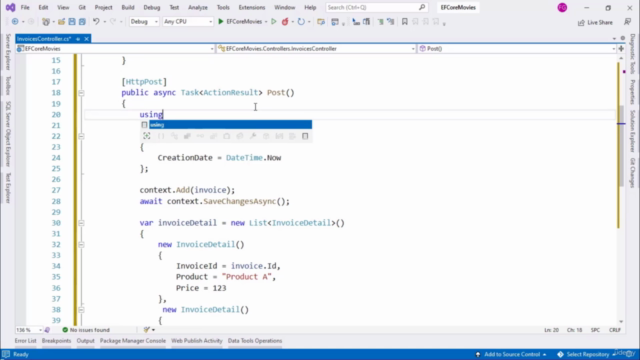Screen dimensions: 640x360
Task: Open the Post() member dropdown
Action: [x=517, y=49]
